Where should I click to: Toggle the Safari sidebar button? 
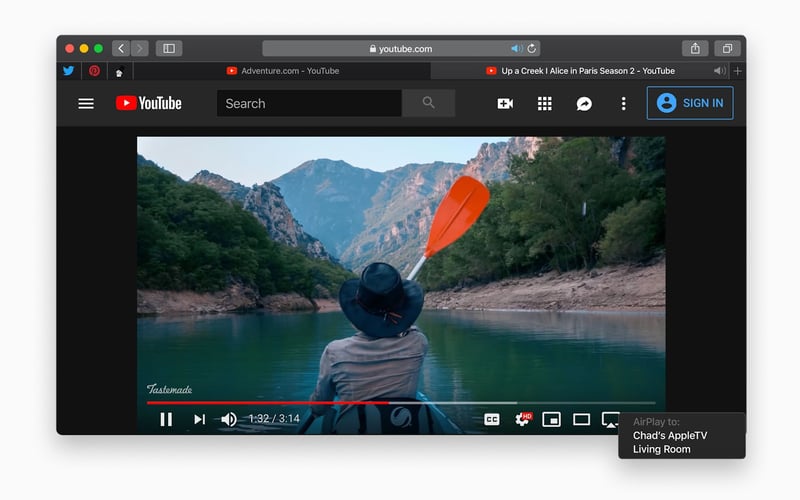[169, 48]
